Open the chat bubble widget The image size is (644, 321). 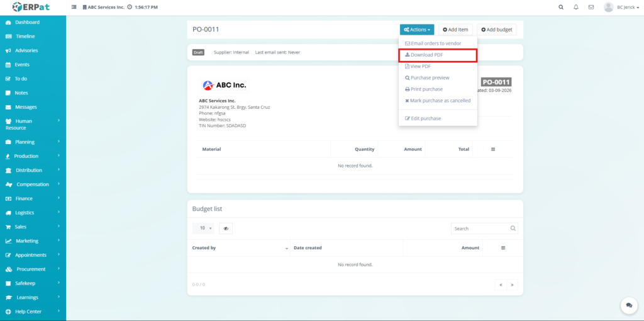pos(628,305)
